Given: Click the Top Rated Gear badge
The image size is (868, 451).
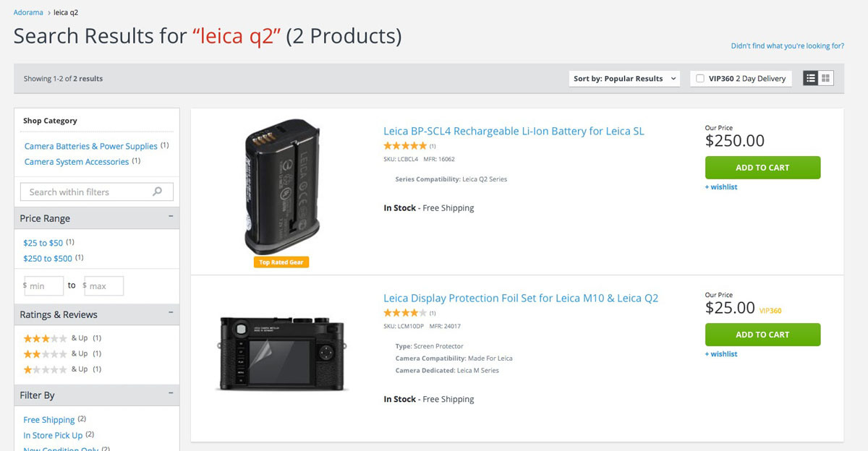Looking at the screenshot, I should [x=281, y=262].
